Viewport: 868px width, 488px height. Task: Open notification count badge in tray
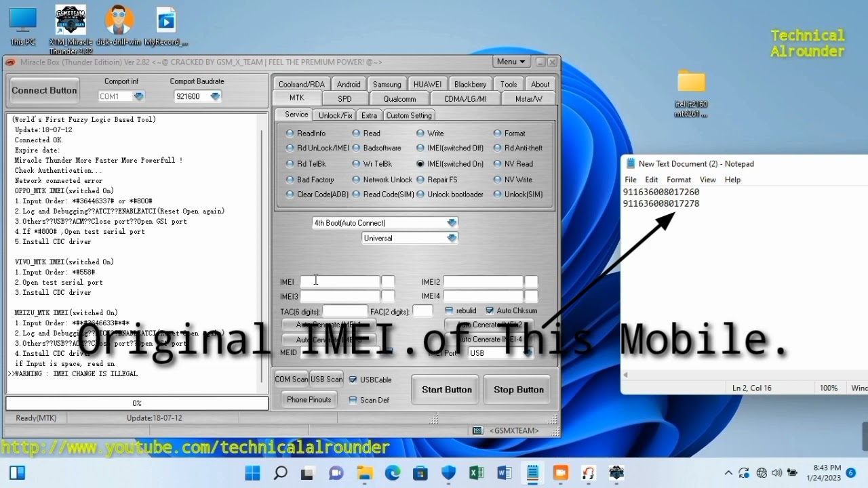coord(850,473)
